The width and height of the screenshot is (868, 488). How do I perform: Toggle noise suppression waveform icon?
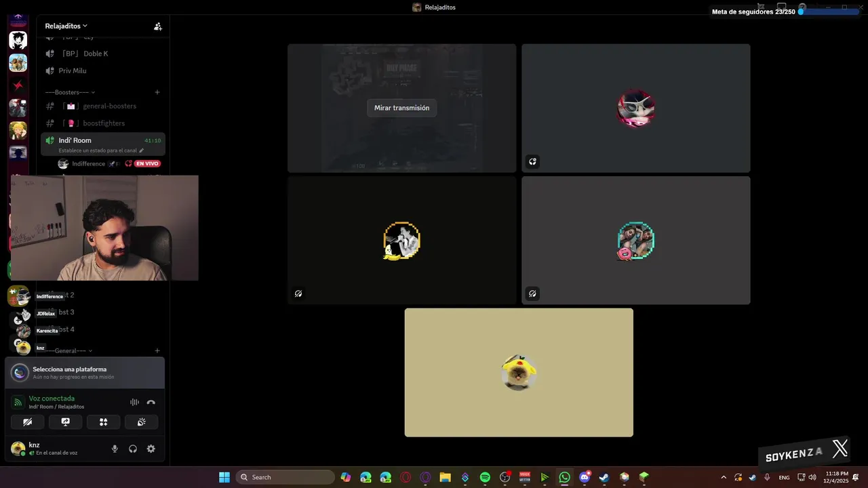134,403
